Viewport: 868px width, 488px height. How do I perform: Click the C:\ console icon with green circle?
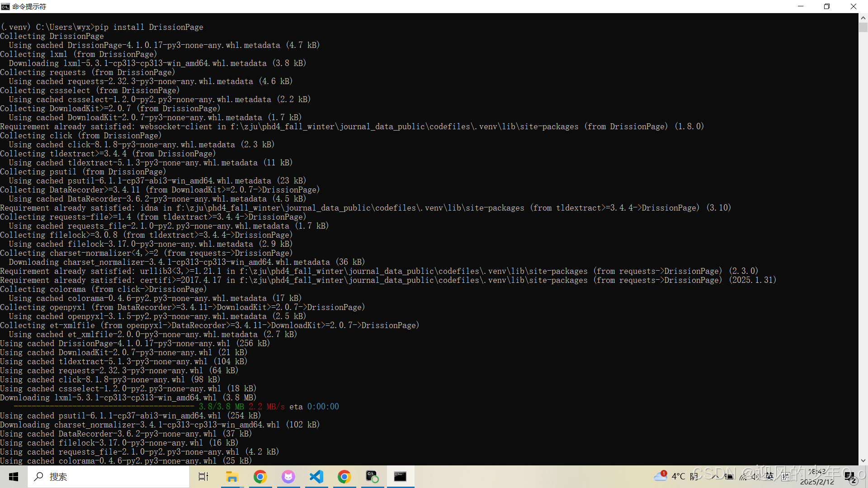click(x=373, y=477)
